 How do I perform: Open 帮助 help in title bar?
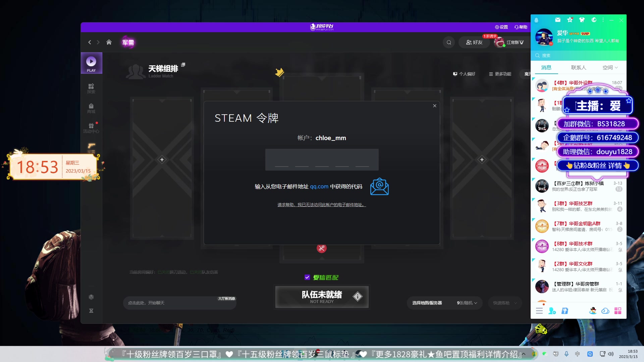(x=521, y=27)
